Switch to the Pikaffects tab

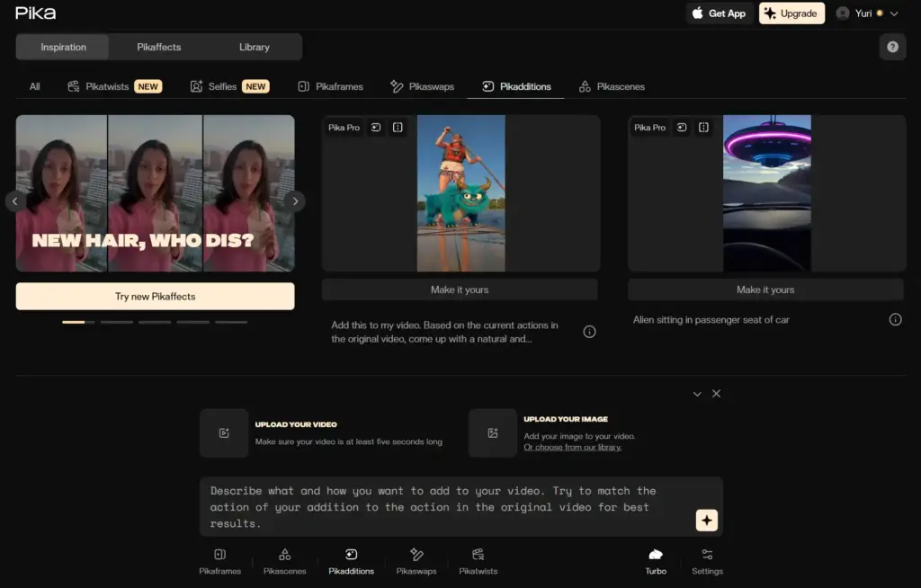point(158,47)
